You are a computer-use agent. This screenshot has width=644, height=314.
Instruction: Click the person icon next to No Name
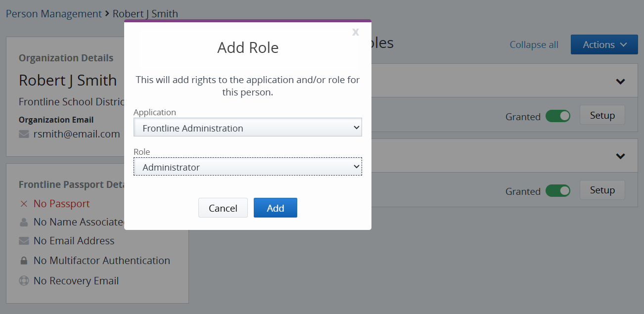coord(24,222)
